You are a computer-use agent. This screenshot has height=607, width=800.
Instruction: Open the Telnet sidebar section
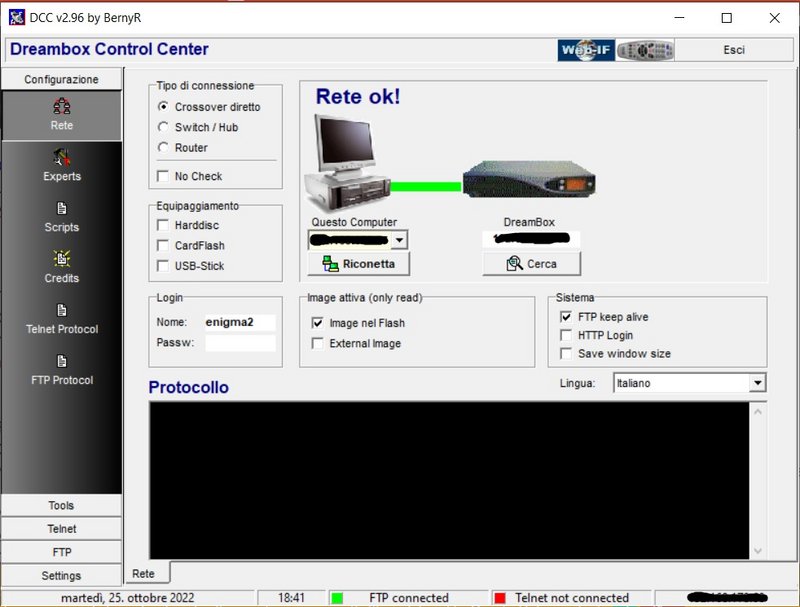pos(61,529)
